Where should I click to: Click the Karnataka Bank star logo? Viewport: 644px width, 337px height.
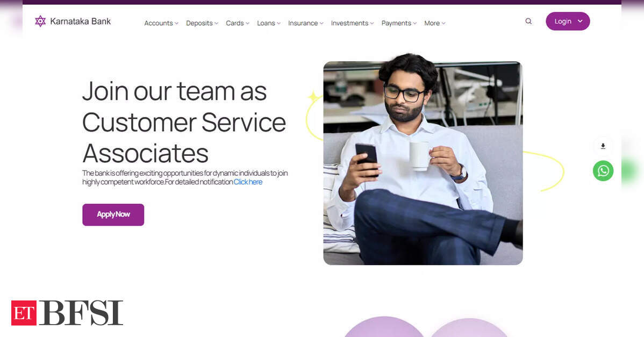point(40,21)
